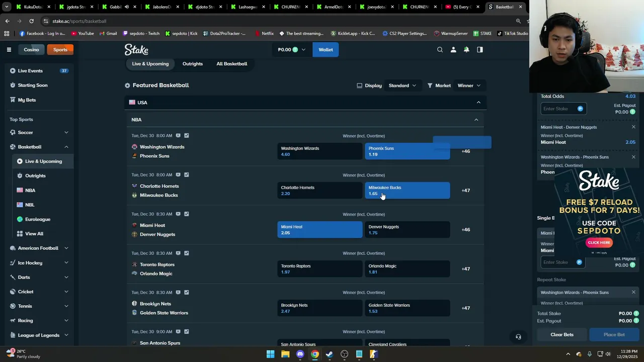Reload the page with browser refresh icon
This screenshot has height=362, width=644.
click(31, 21)
